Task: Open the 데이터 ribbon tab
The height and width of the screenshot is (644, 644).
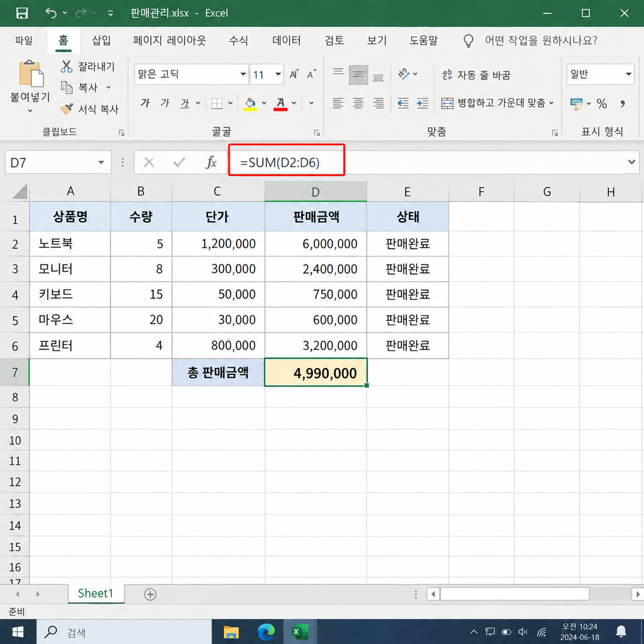Action: [286, 40]
